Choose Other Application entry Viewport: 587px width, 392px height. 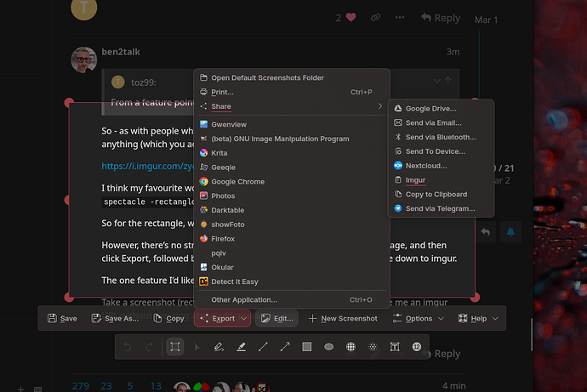(x=292, y=300)
